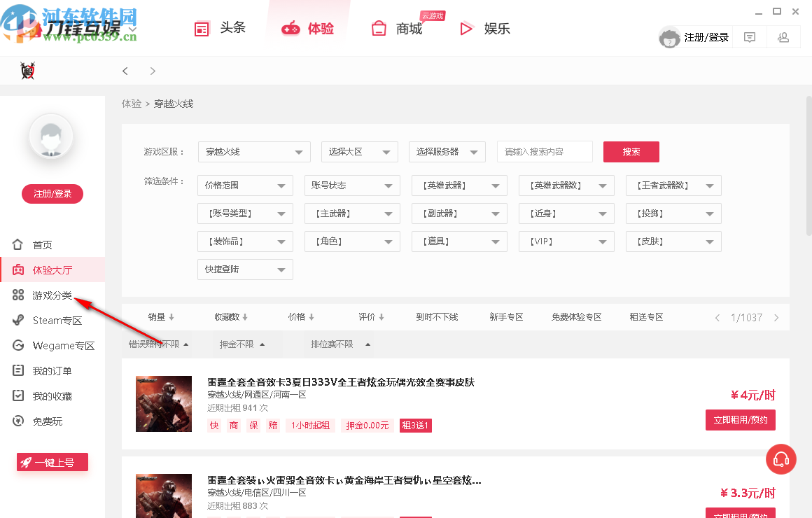Click the search input field 请输入搜索内容
This screenshot has height=518, width=812.
tap(545, 152)
